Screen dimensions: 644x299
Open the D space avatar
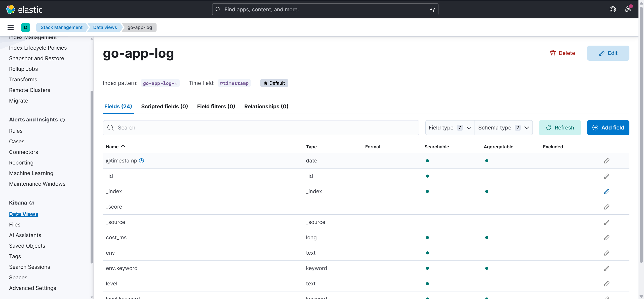(x=26, y=27)
